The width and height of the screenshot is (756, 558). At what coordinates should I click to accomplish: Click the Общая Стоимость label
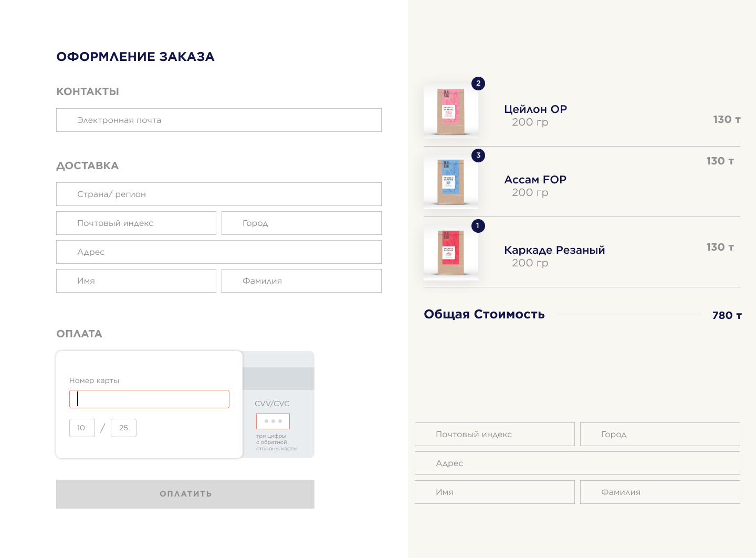point(484,315)
